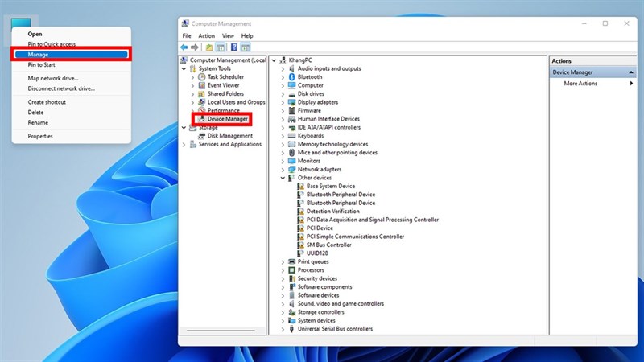Collapse the KhangPC root node
This screenshot has width=644, height=362.
click(274, 60)
